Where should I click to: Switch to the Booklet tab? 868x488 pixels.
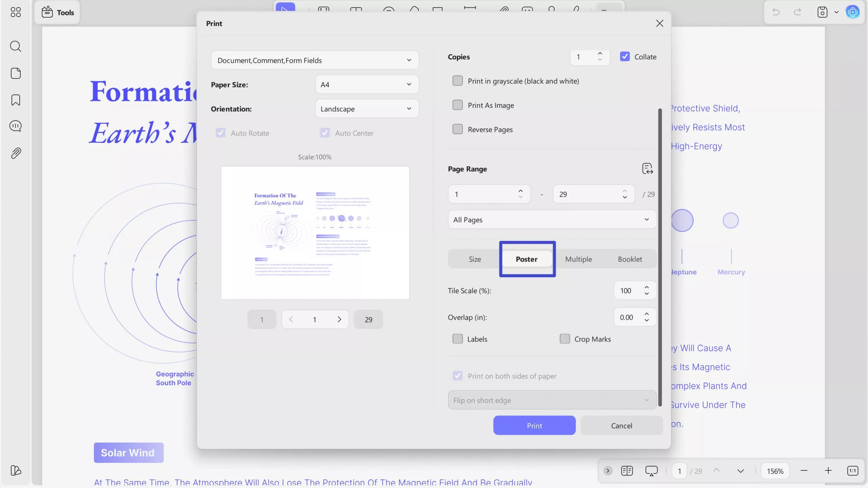click(630, 259)
